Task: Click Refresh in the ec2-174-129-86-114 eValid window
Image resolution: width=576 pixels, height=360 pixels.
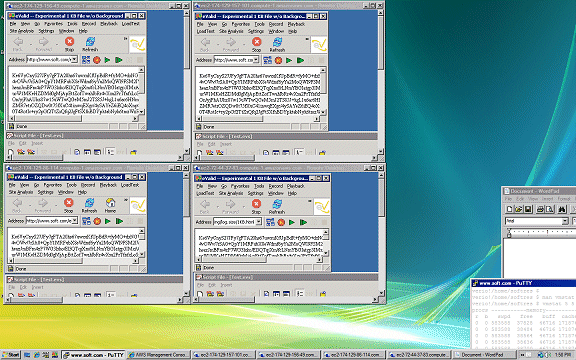Action: point(89,205)
